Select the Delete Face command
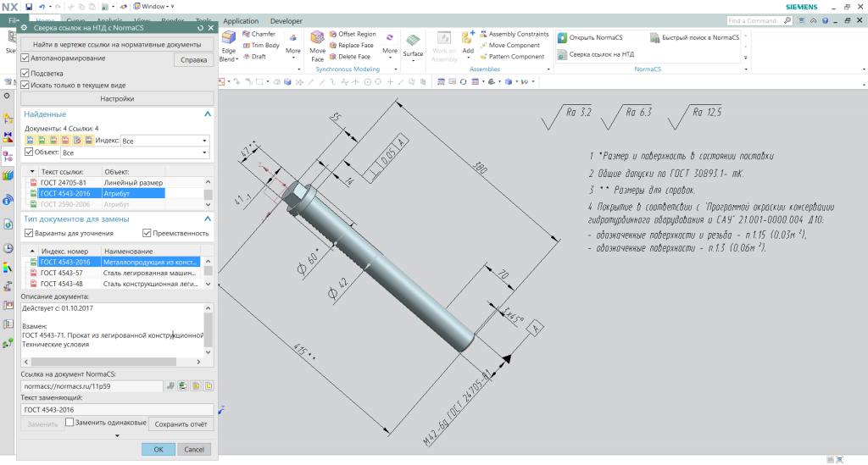This screenshot has width=868, height=465. [x=350, y=57]
